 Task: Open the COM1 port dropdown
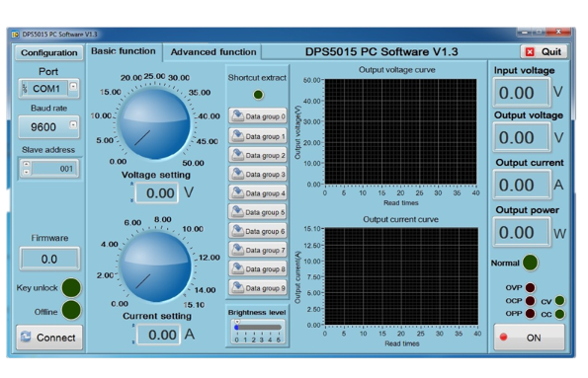(x=73, y=86)
